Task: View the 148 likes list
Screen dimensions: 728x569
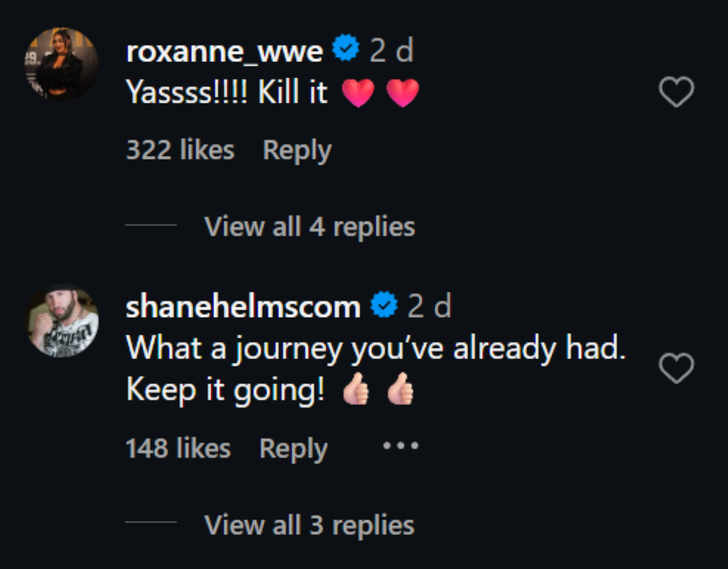Action: coord(178,448)
